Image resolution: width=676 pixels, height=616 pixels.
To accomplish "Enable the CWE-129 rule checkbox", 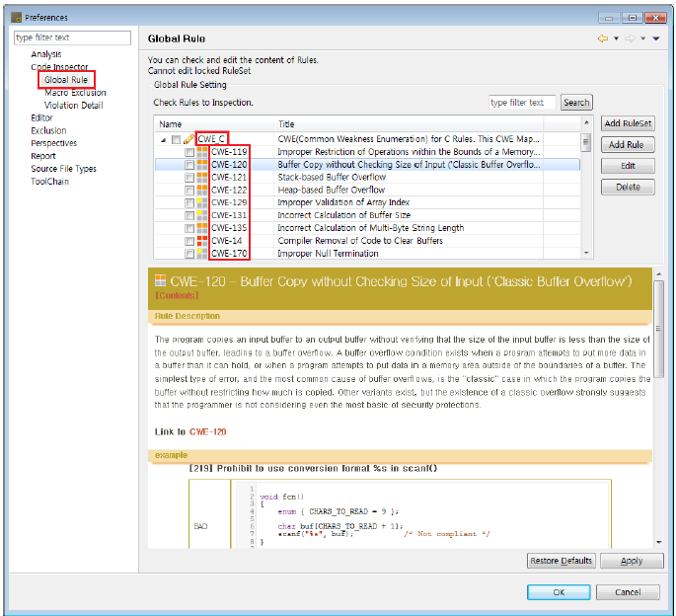I will coord(189,203).
